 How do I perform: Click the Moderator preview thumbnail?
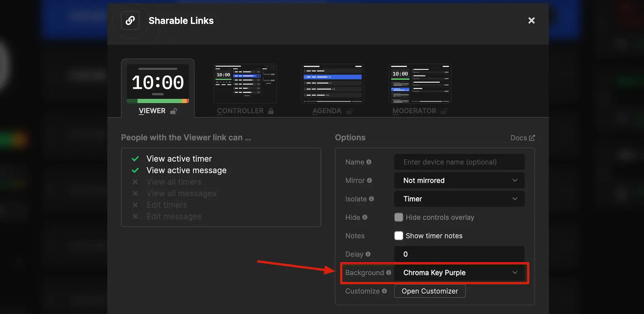[x=420, y=84]
